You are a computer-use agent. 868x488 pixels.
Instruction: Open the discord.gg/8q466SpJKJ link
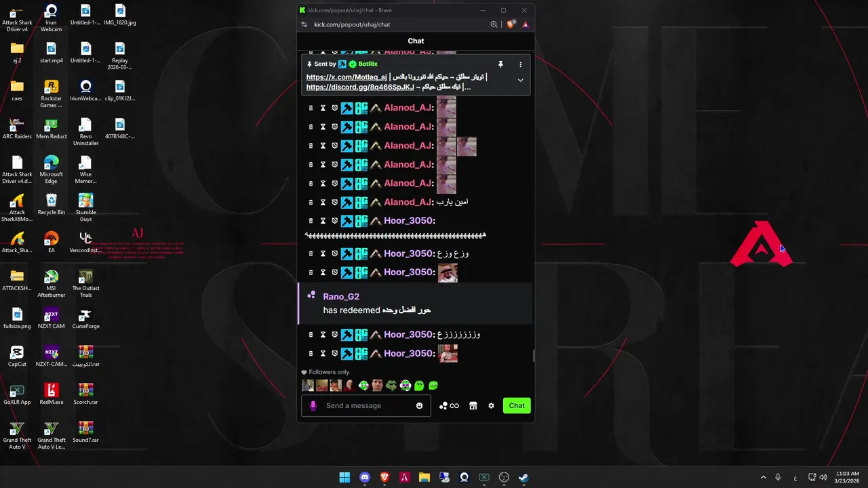[360, 87]
